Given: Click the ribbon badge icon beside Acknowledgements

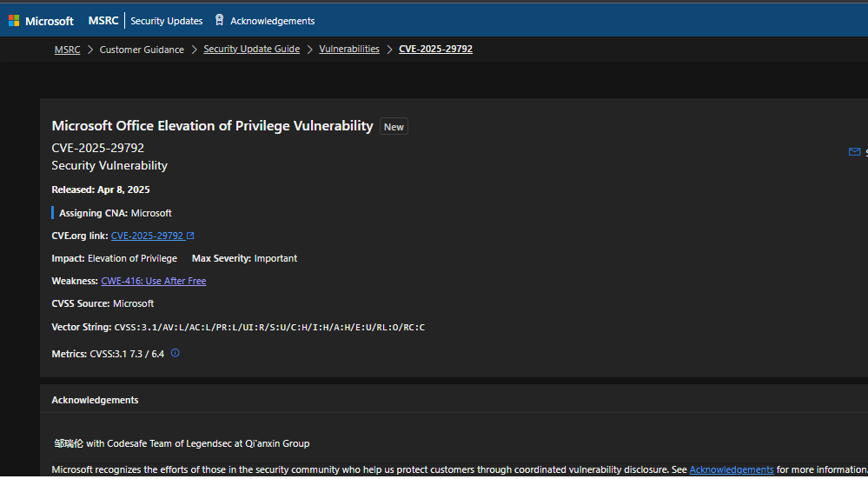Looking at the screenshot, I should click(219, 20).
